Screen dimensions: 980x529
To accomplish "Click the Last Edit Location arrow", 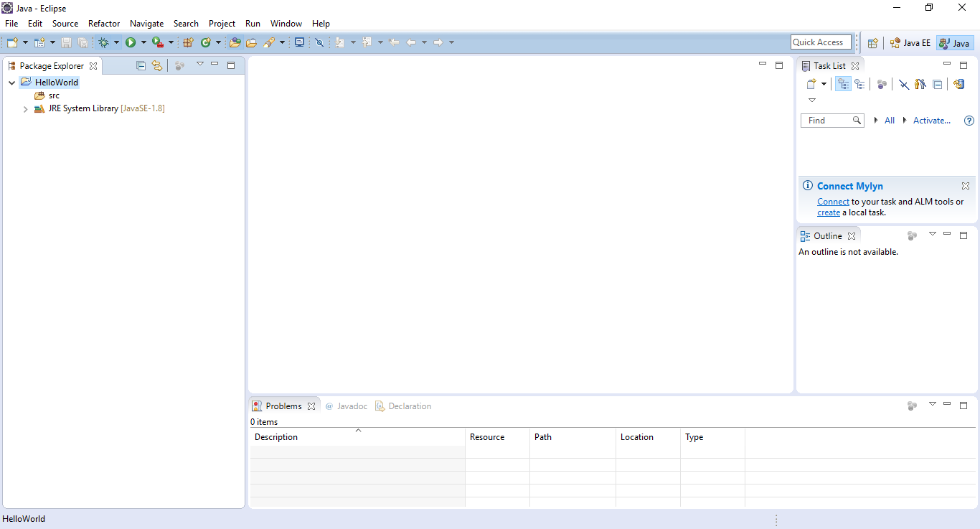I will [x=394, y=42].
